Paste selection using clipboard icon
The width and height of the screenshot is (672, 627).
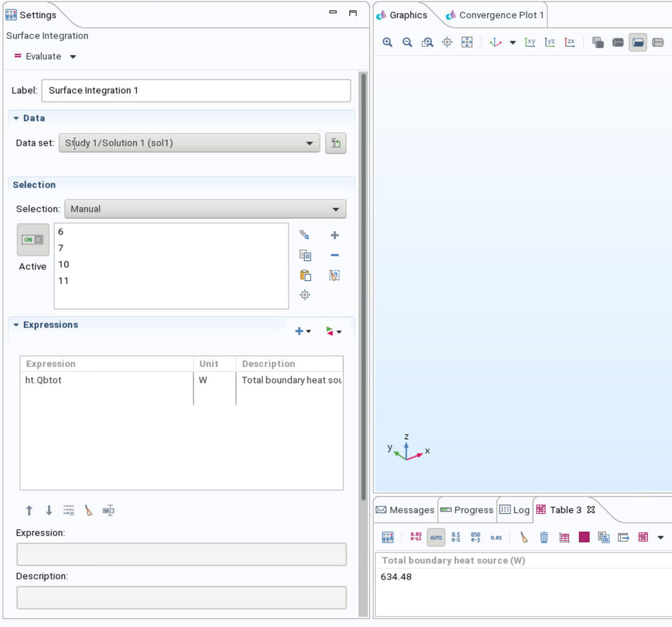click(x=305, y=275)
